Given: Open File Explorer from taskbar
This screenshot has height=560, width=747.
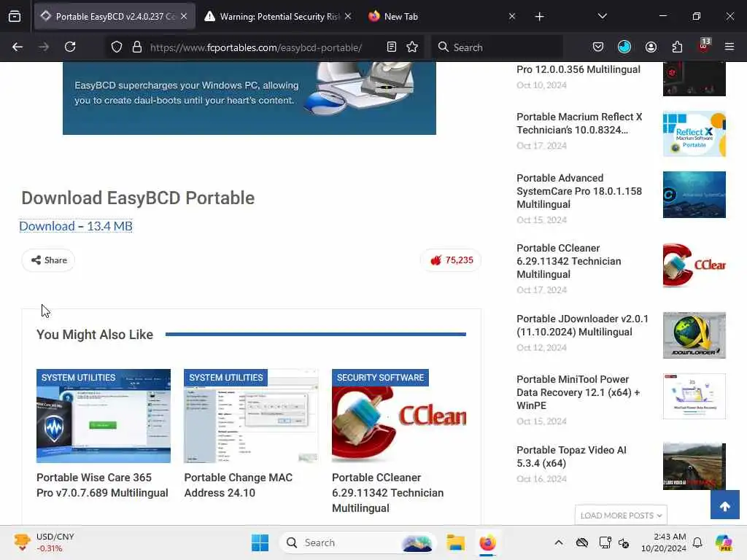Looking at the screenshot, I should pos(455,542).
